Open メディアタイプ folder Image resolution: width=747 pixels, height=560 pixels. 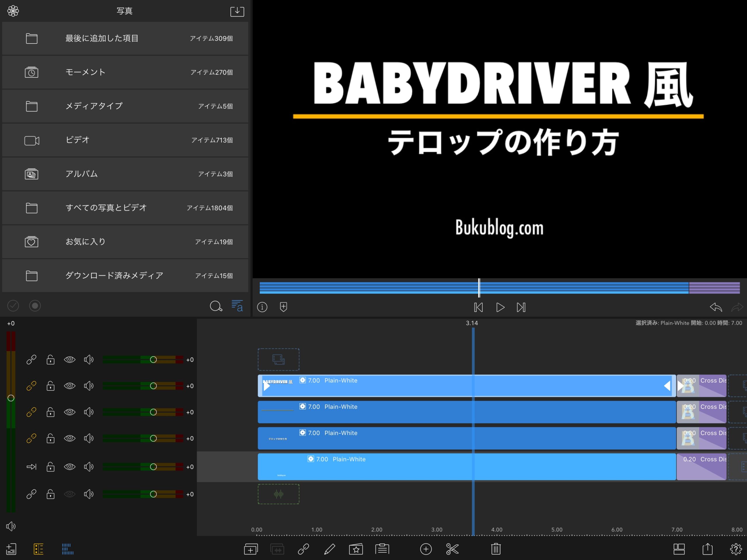pyautogui.click(x=125, y=106)
